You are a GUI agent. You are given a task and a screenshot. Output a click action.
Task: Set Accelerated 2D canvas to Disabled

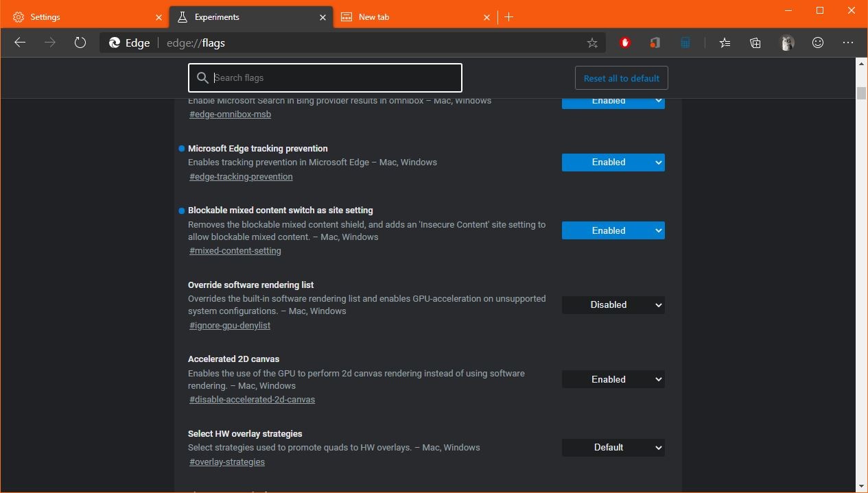pos(613,378)
